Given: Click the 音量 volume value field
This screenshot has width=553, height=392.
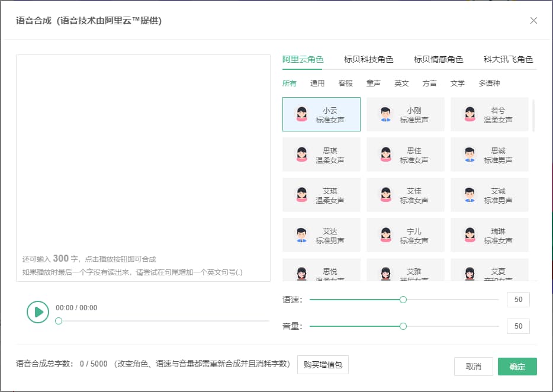Looking at the screenshot, I should click(x=518, y=326).
